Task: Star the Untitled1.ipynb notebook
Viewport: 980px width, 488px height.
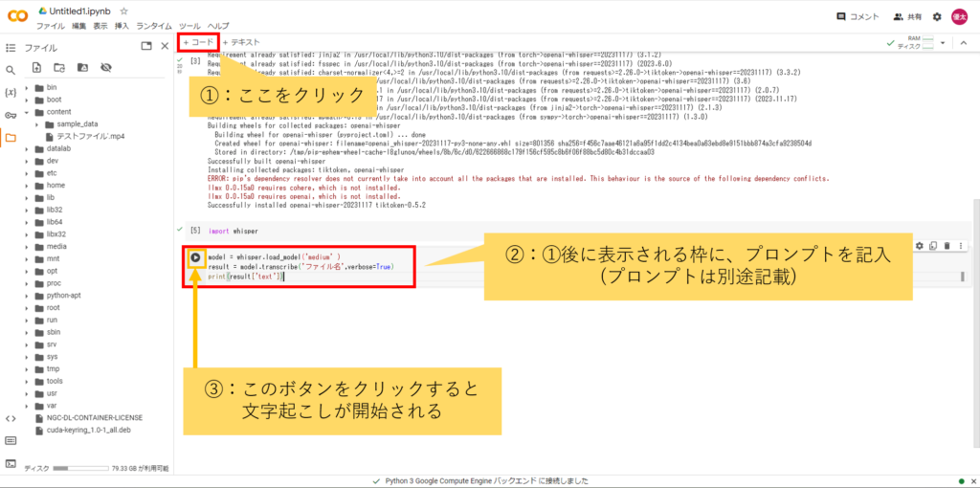Action: [x=123, y=10]
